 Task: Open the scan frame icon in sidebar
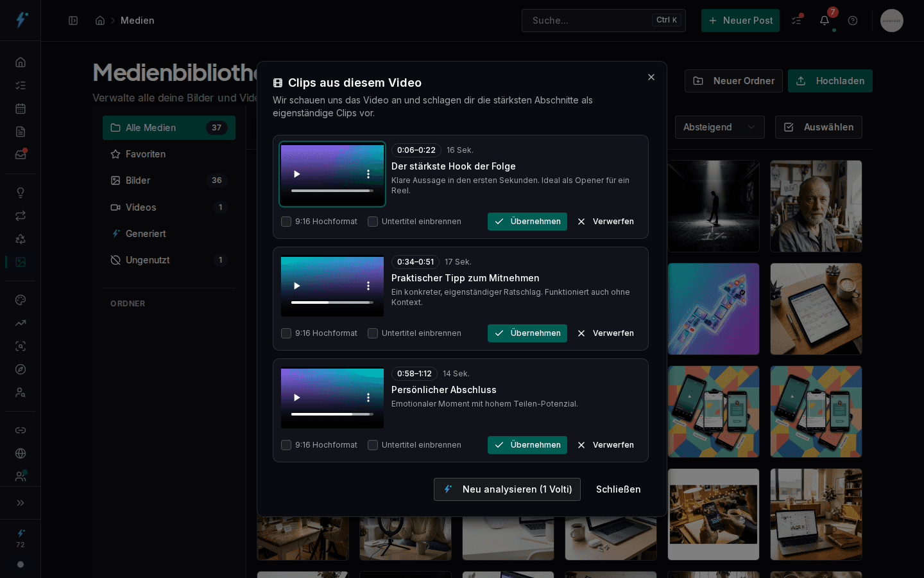point(21,346)
